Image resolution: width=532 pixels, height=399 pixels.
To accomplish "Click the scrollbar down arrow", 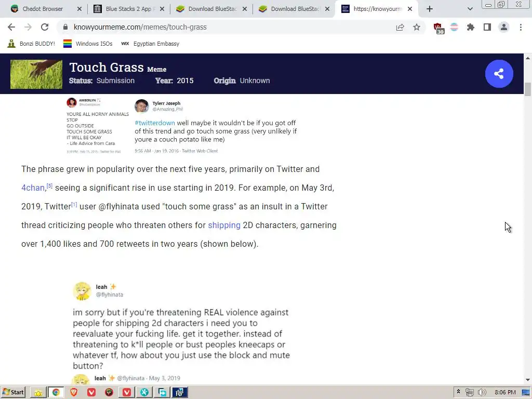I will tap(528, 380).
